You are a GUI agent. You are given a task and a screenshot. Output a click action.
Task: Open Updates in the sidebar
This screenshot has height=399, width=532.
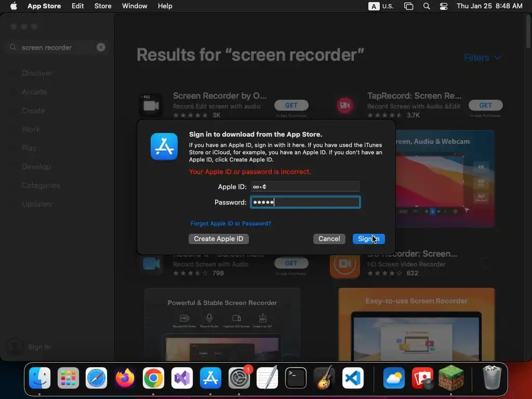point(37,204)
